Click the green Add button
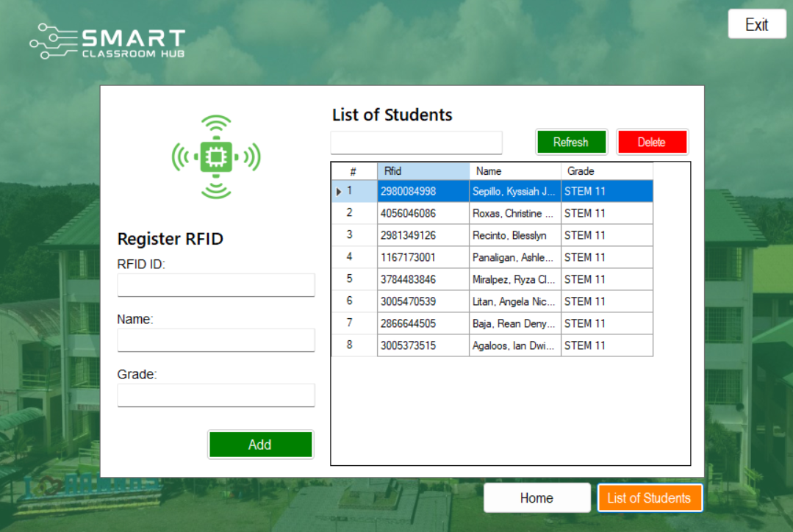 tap(260, 445)
